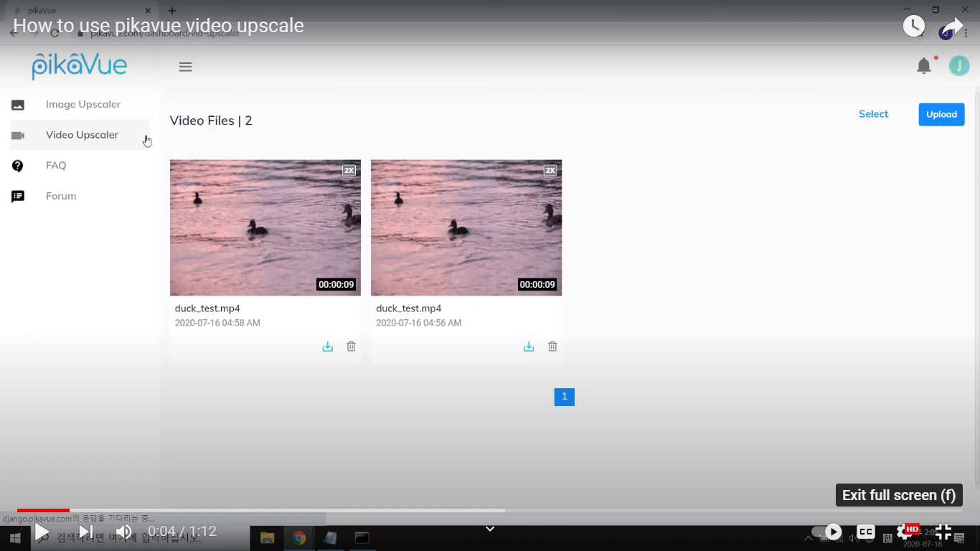Click the Select link above video files
980x551 pixels.
click(x=873, y=114)
